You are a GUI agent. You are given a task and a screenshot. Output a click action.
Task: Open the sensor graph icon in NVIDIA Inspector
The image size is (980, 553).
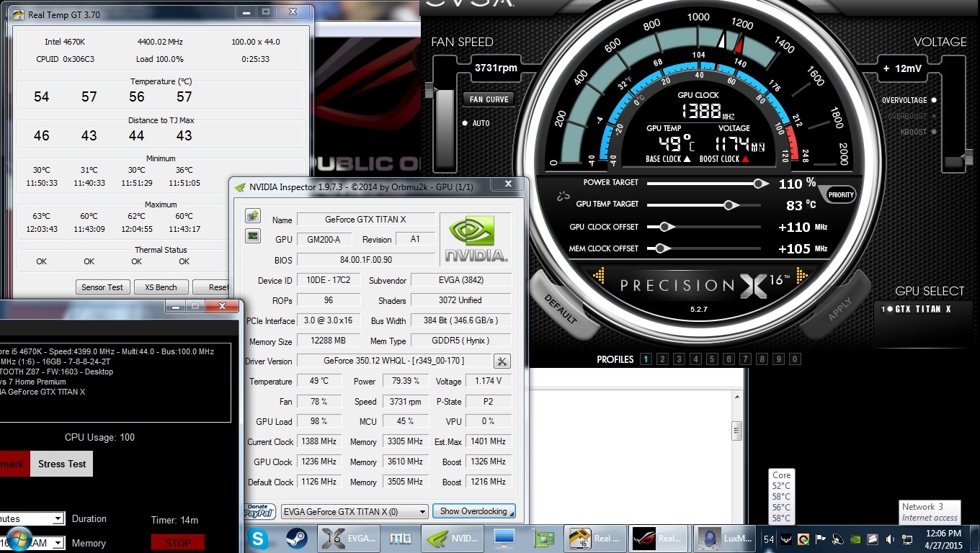coord(252,235)
